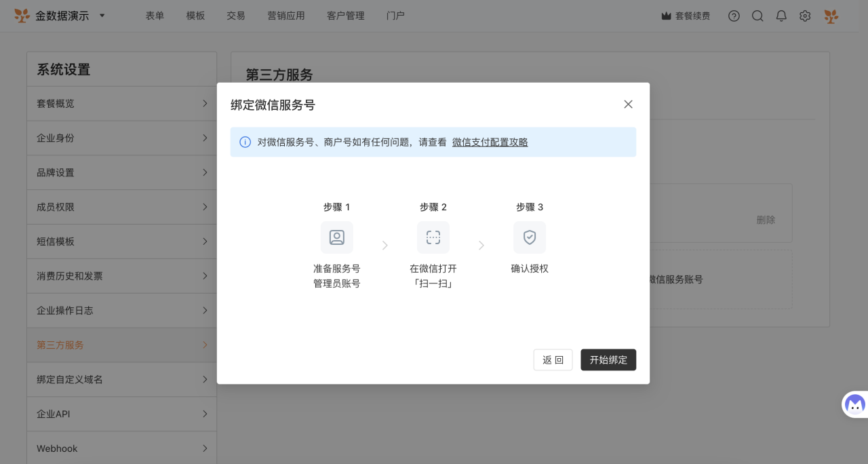Click the 返回 button

point(553,360)
